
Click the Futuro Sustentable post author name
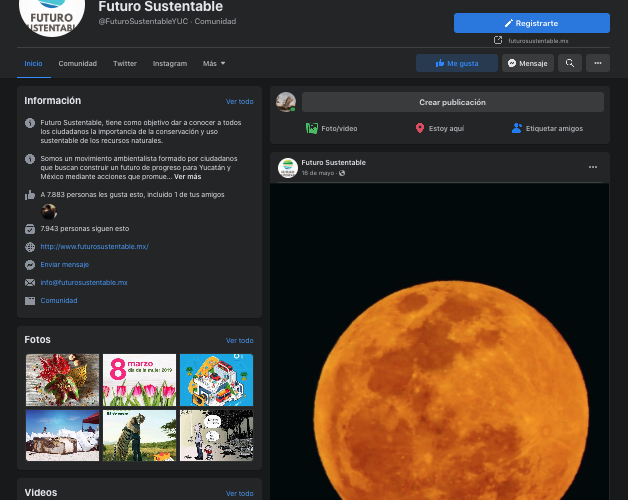334,163
